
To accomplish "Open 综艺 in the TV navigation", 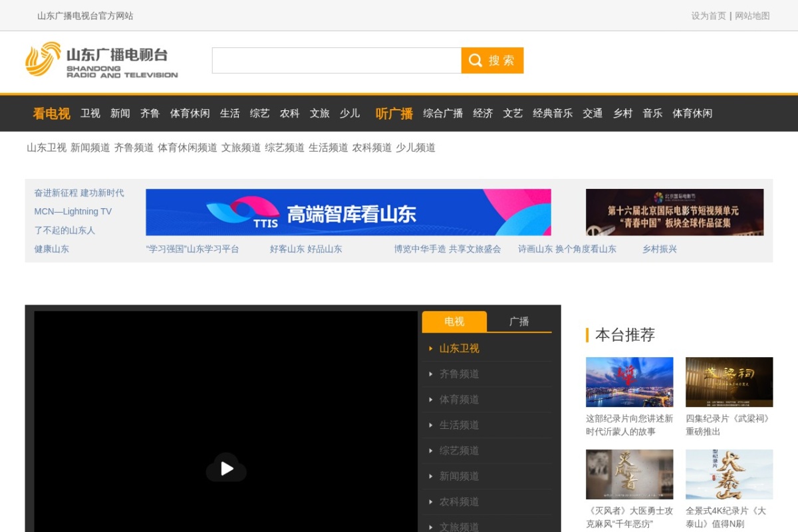I will point(260,114).
